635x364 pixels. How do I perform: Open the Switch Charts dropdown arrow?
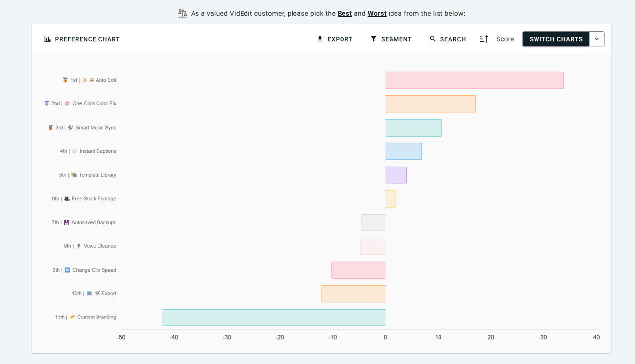[x=597, y=39]
